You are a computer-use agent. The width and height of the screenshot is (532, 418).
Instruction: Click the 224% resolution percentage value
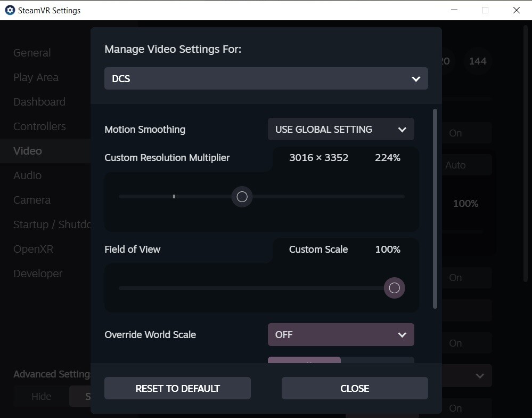388,158
